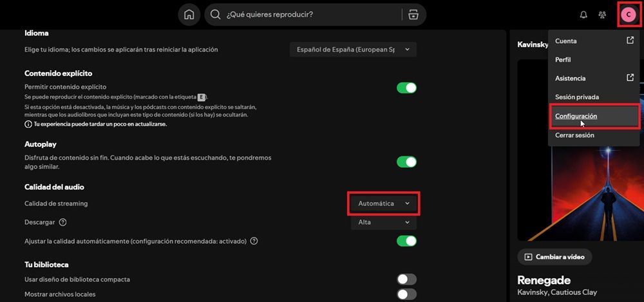The width and height of the screenshot is (644, 302).
Task: Click help icon beside Ajustar la calidad
Action: [254, 241]
